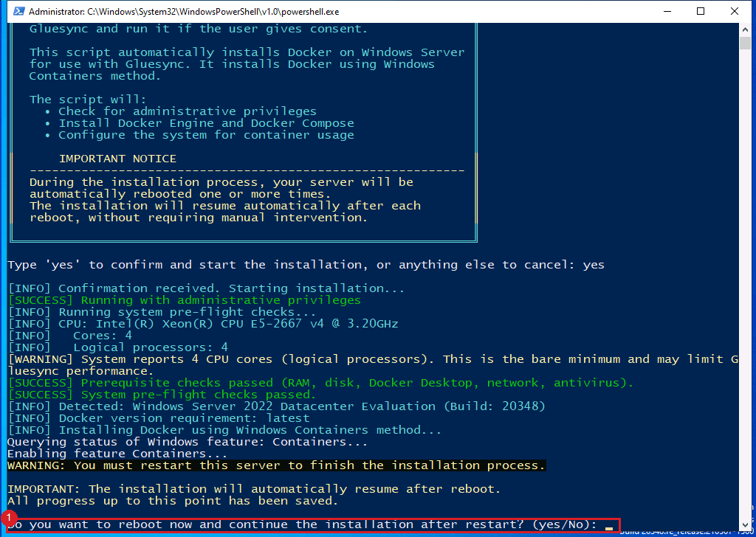Click '[SUCCESS] System pre-flight checks passed.' line
Viewport: 756px width, 537px height.
tap(162, 395)
